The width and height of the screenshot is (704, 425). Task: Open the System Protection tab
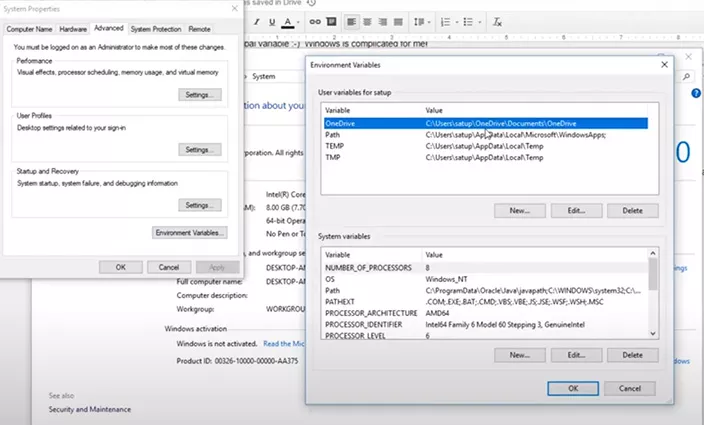[156, 29]
